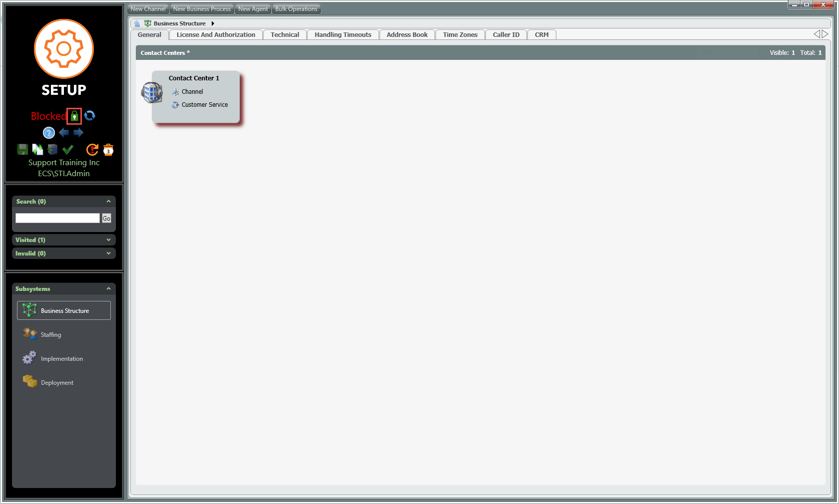The image size is (839, 504).
Task: Click the green checkmark validate icon
Action: pos(68,149)
